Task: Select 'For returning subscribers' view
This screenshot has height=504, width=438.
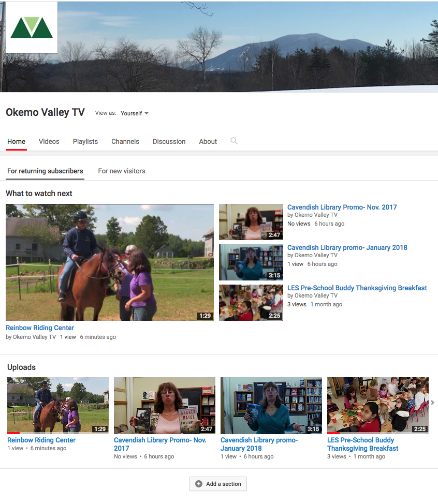Action: coord(45,171)
